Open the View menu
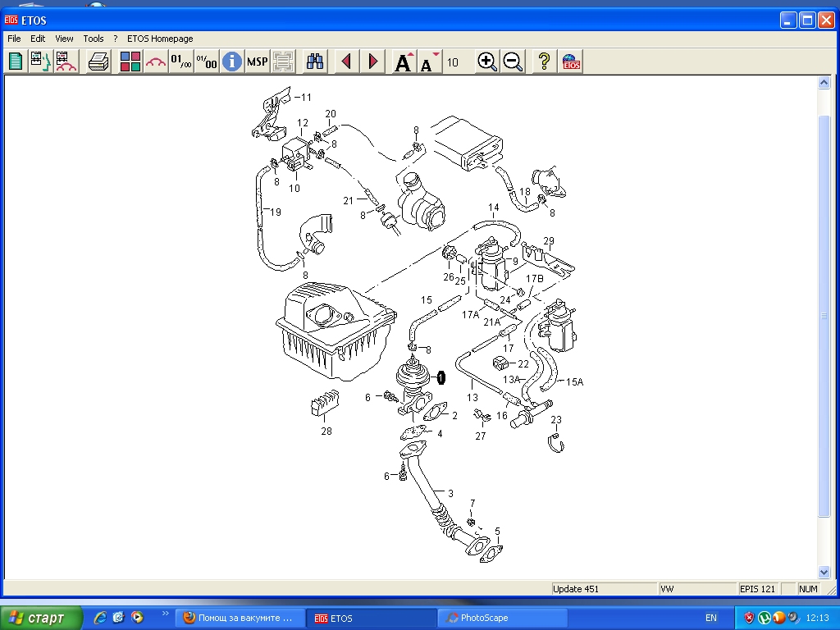 tap(64, 39)
